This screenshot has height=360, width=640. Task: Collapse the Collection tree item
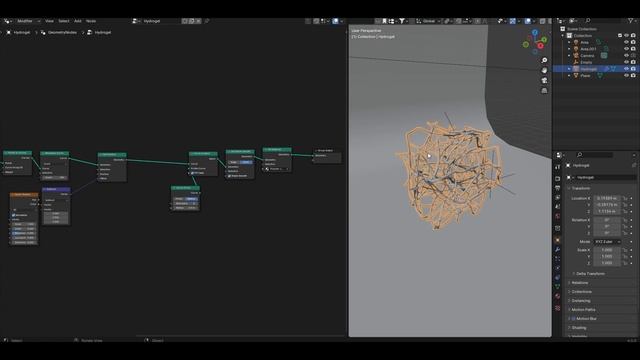[563, 36]
